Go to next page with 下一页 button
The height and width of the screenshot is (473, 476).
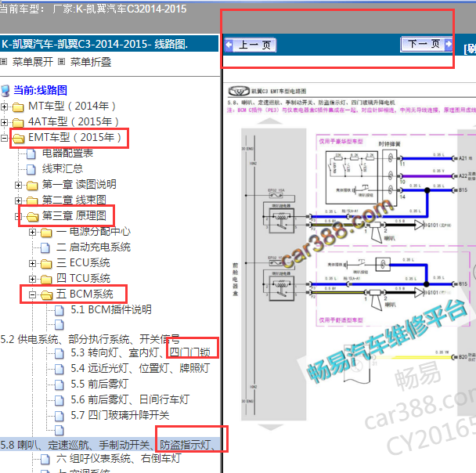pyautogui.click(x=426, y=45)
